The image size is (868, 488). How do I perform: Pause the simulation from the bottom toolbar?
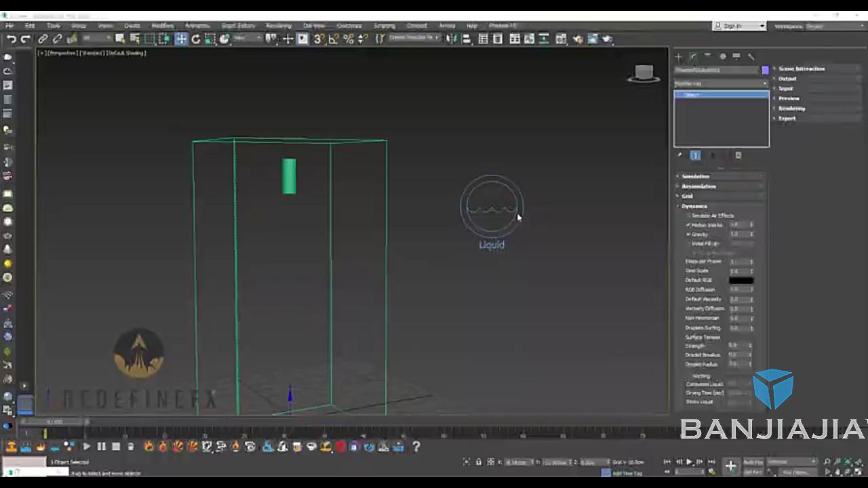100,446
